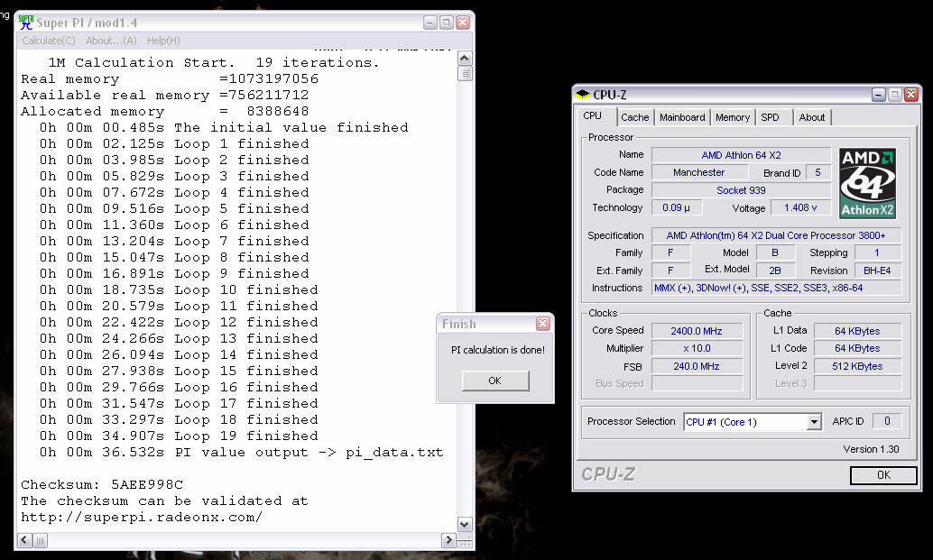Screen dimensions: 933x560
Task: Click the Super PI vertical scrollbar up arrow
Action: point(465,59)
